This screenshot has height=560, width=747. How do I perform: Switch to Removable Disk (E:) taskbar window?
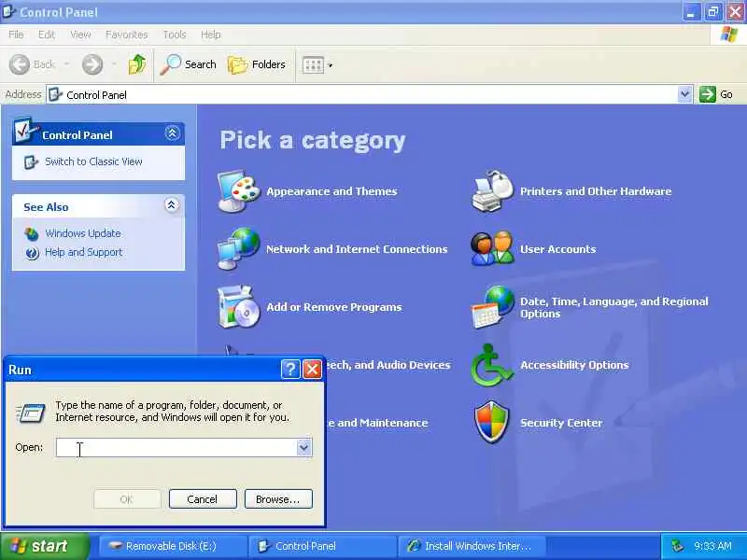click(174, 546)
